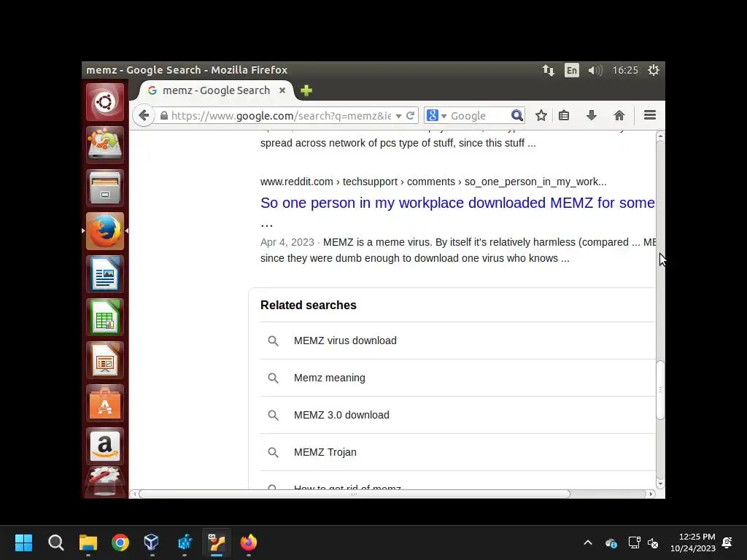Screen dimensions: 747x560
Task: Search related: MEMZ virus download
Action: tap(345, 341)
